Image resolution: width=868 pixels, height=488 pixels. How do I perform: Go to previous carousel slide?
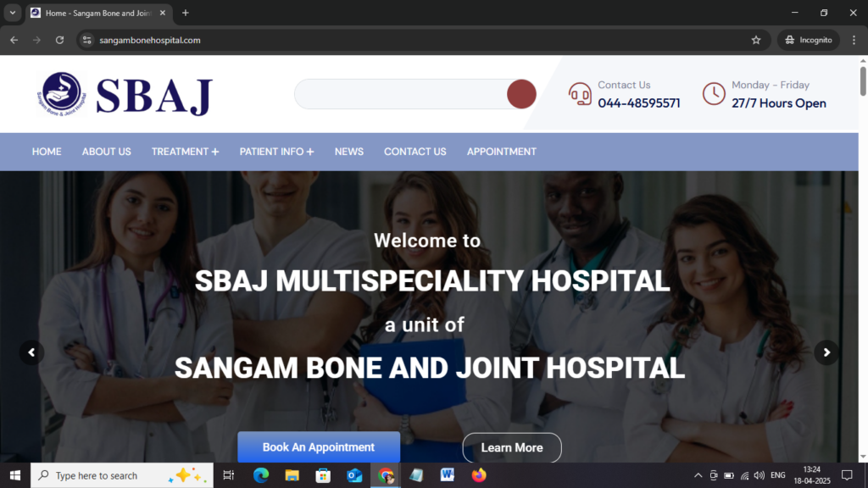(31, 352)
